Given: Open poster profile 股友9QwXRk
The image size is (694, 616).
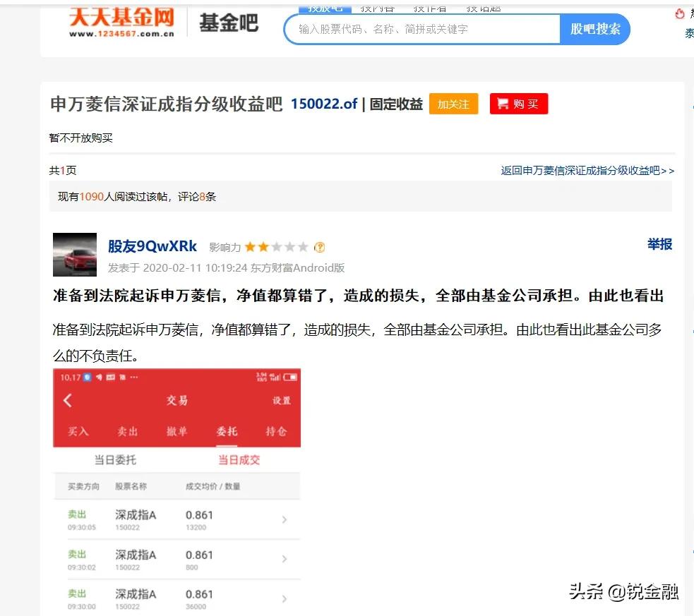Looking at the screenshot, I should point(152,246).
